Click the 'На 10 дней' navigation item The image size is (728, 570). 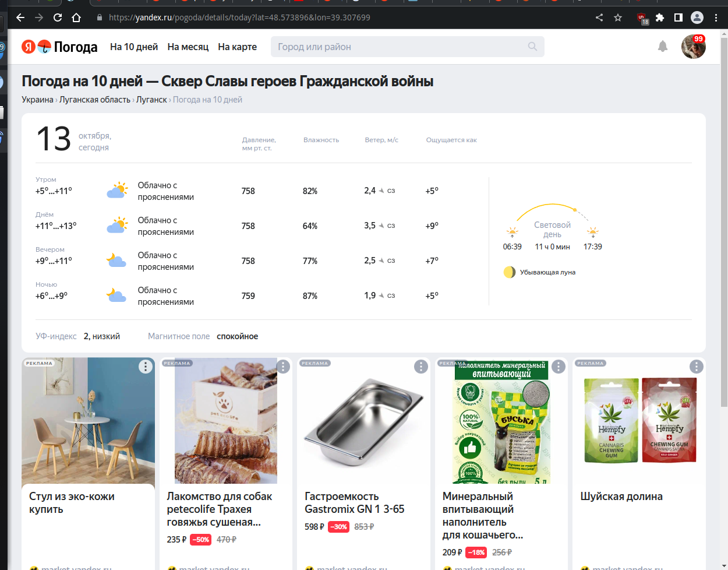coord(133,47)
